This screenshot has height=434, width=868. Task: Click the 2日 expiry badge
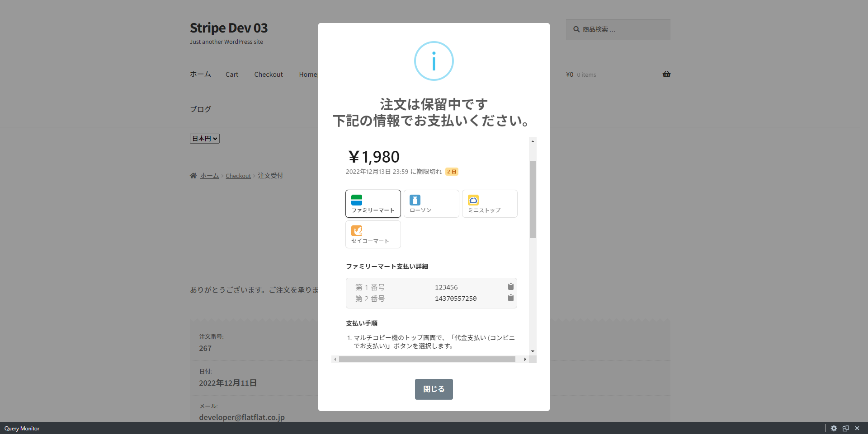click(452, 172)
